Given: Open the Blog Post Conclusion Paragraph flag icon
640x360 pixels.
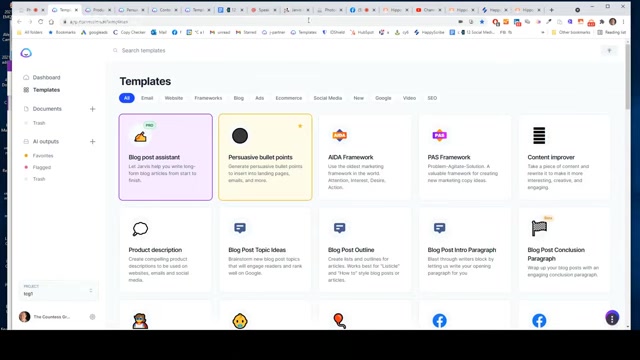Looking at the screenshot, I should point(539,228).
